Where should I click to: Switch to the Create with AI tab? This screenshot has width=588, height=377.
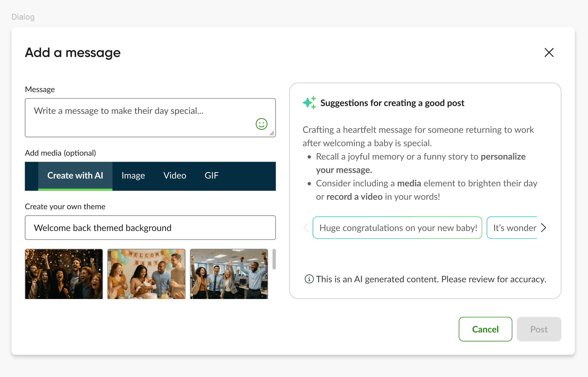[x=75, y=176]
